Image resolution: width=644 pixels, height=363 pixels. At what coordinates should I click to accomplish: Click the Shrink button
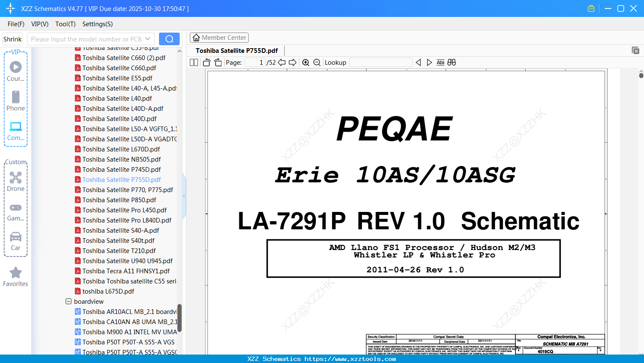pos(13,39)
